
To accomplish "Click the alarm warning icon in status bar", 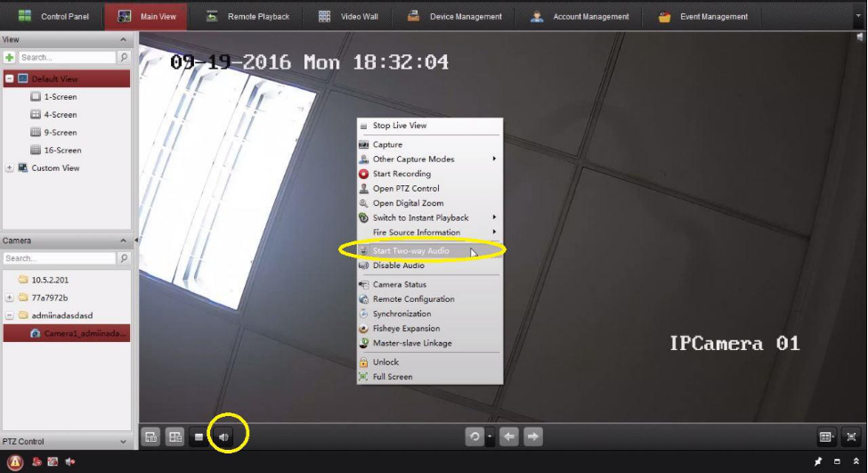I will coord(15,461).
